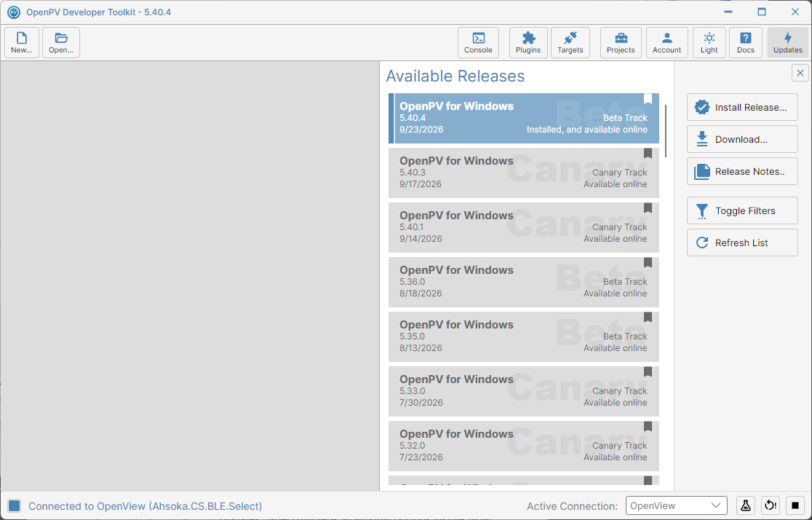Select the OpenPV 5.40.3 Canary release
The image size is (812, 520).
point(524,173)
